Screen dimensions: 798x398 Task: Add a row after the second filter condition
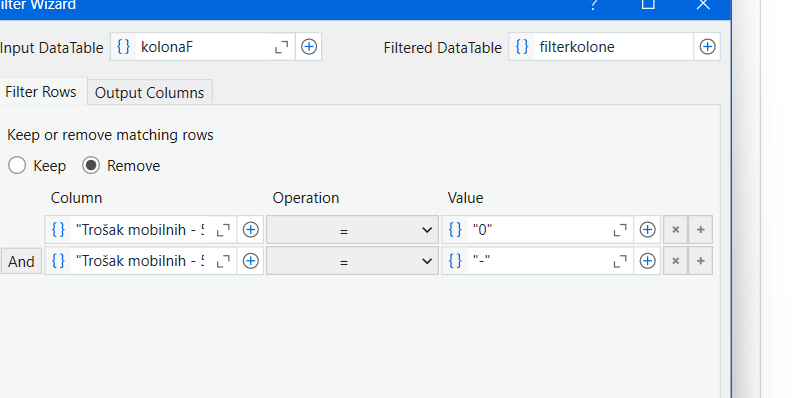click(x=700, y=261)
